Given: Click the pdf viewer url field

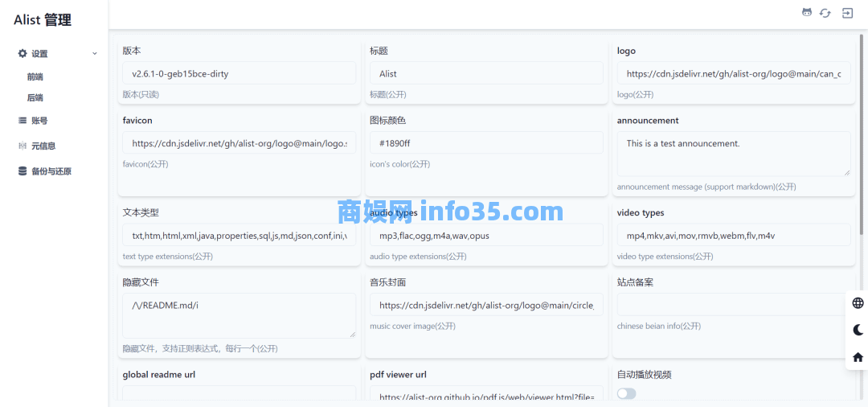Looking at the screenshot, I should (486, 393).
